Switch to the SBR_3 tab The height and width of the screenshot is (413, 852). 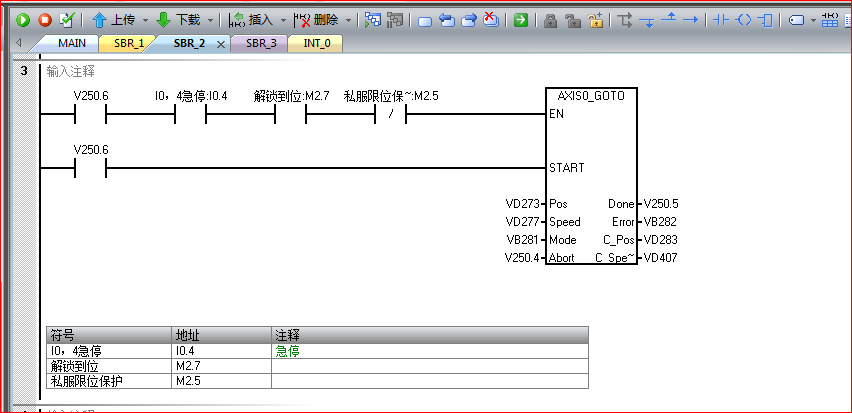[x=259, y=44]
